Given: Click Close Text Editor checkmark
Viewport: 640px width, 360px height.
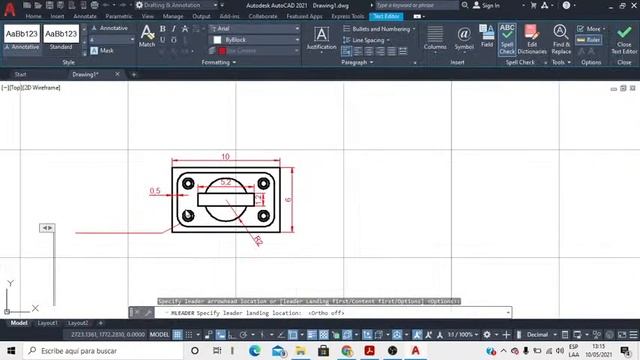Looking at the screenshot, I should [x=624, y=39].
